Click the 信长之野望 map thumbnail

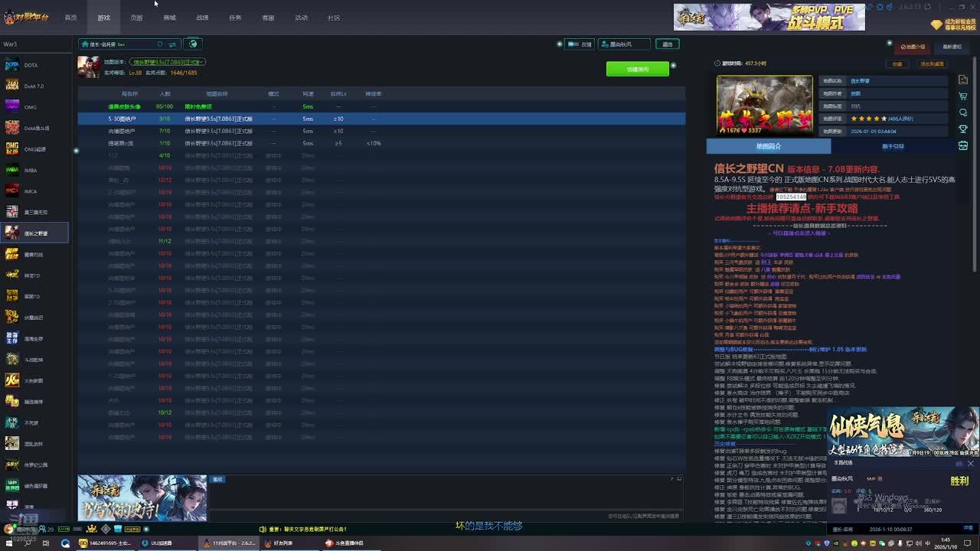point(764,105)
